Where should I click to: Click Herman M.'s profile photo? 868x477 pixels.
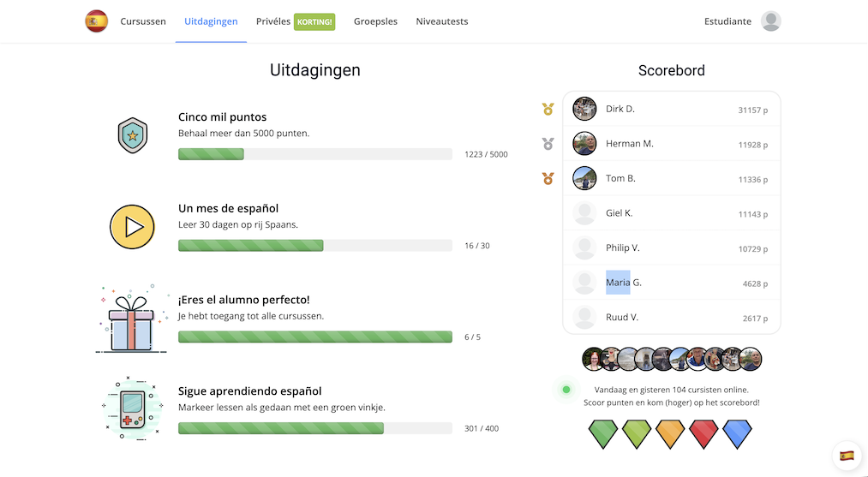584,144
